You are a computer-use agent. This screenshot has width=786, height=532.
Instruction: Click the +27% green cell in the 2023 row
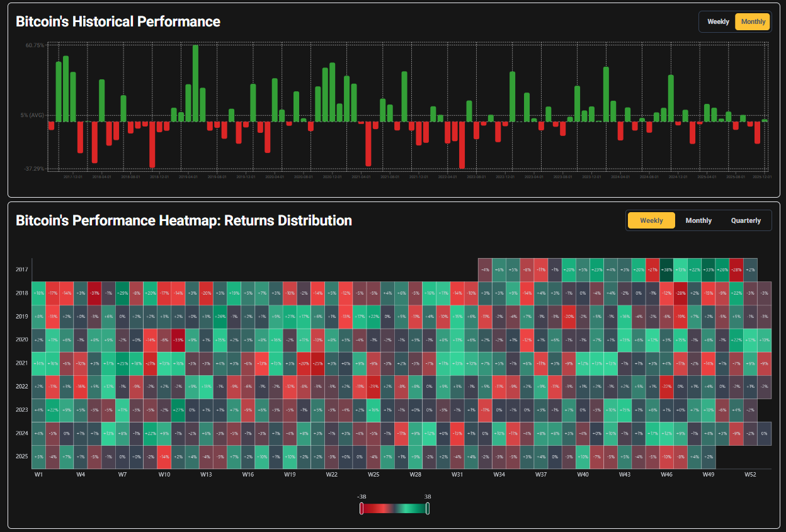[179, 410]
